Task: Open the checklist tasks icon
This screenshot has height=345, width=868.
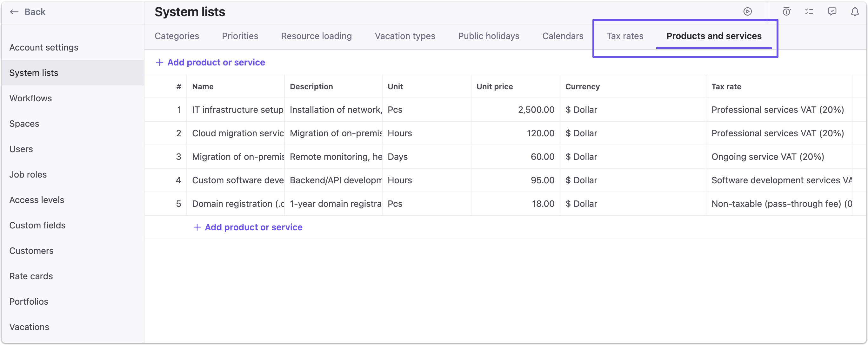Action: 809,11
